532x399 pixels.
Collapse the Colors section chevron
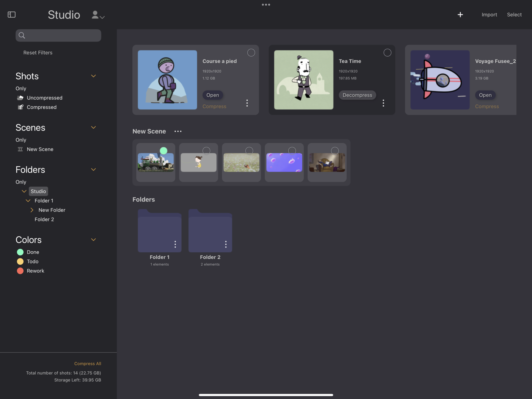click(x=93, y=239)
